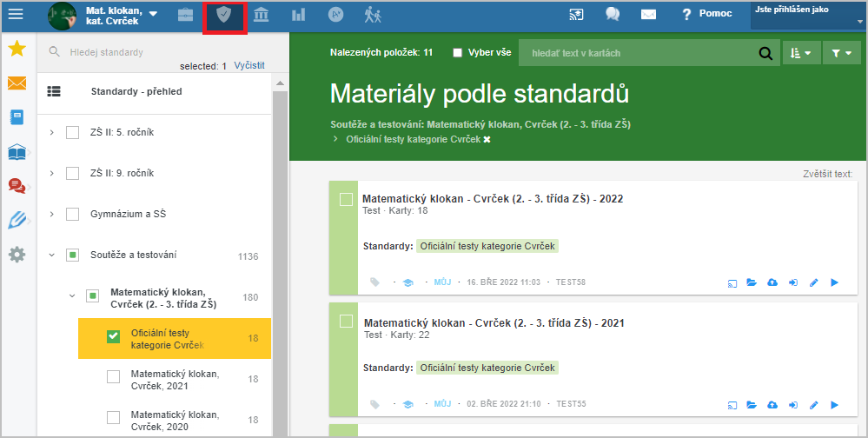868x438 pixels.
Task: Open orange envelope in left sidebar
Action: pos(17,83)
